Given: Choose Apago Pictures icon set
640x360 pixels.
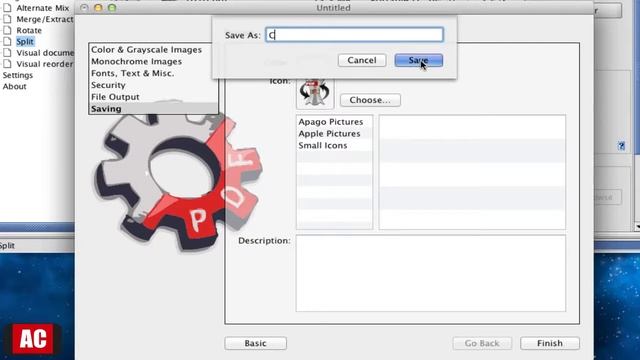Looking at the screenshot, I should pos(334,122).
